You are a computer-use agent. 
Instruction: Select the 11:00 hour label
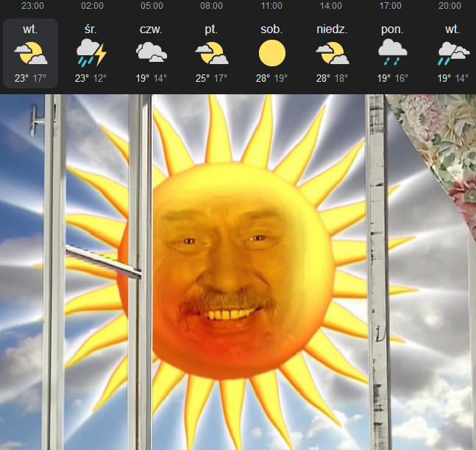(x=271, y=6)
